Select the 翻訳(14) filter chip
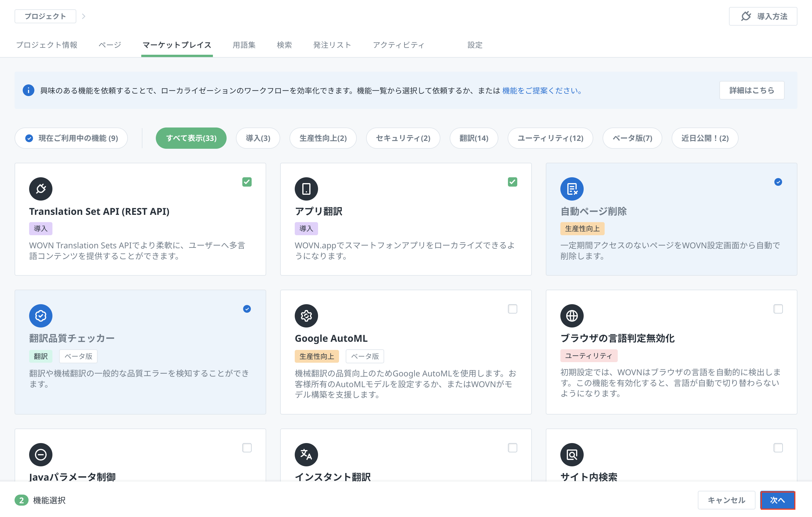 [474, 138]
